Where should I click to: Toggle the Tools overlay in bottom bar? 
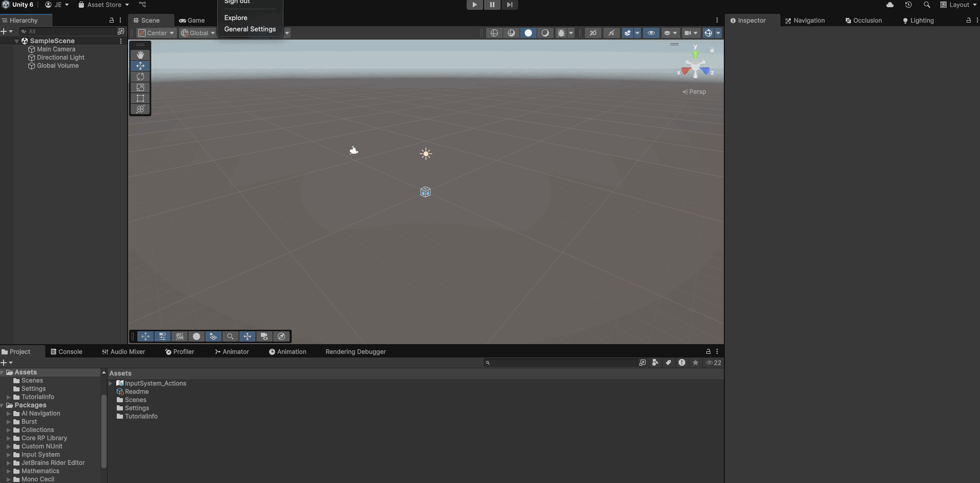coord(146,336)
